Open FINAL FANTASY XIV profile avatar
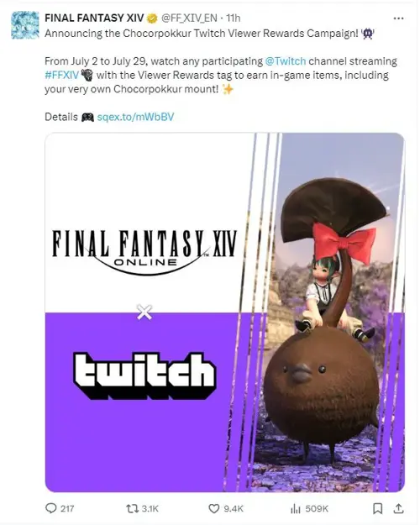The width and height of the screenshot is (420, 525). (x=25, y=25)
